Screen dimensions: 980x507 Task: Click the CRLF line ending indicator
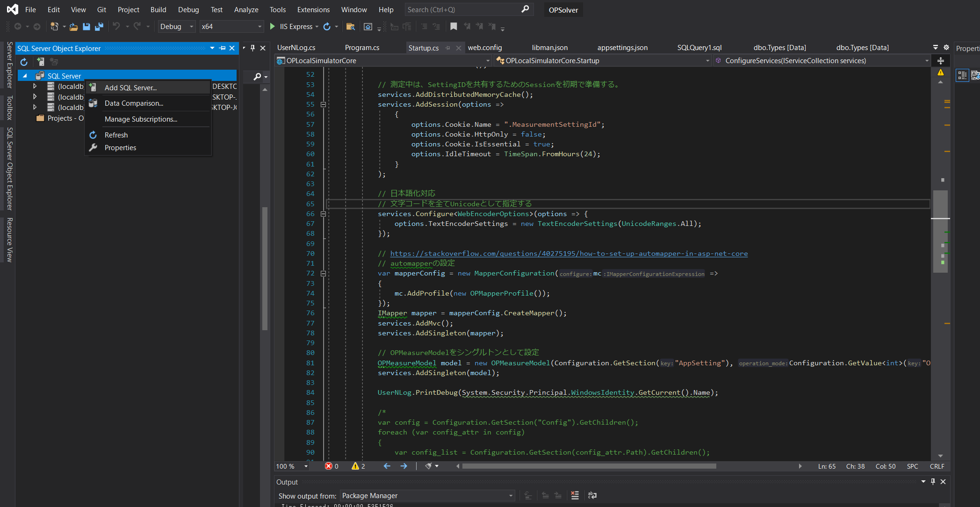click(937, 466)
